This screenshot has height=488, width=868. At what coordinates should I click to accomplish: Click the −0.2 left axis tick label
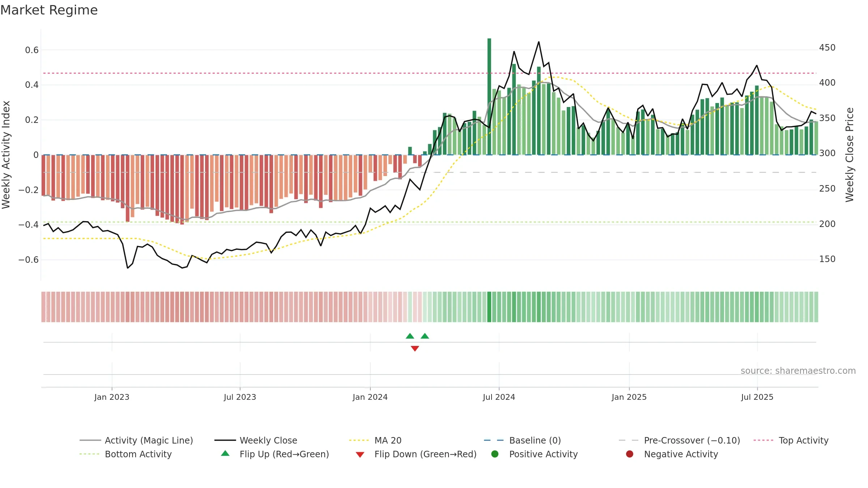29,190
